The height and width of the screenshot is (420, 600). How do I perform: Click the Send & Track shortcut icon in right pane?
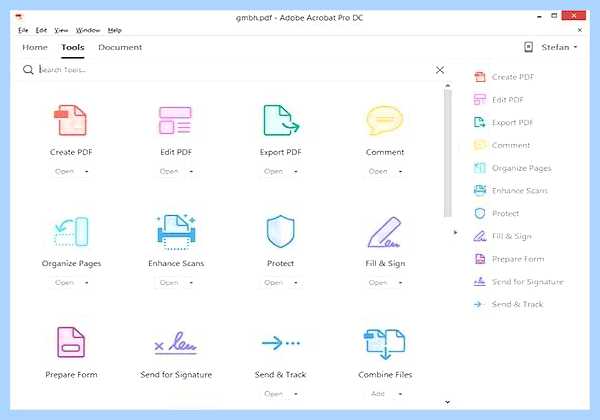click(478, 304)
